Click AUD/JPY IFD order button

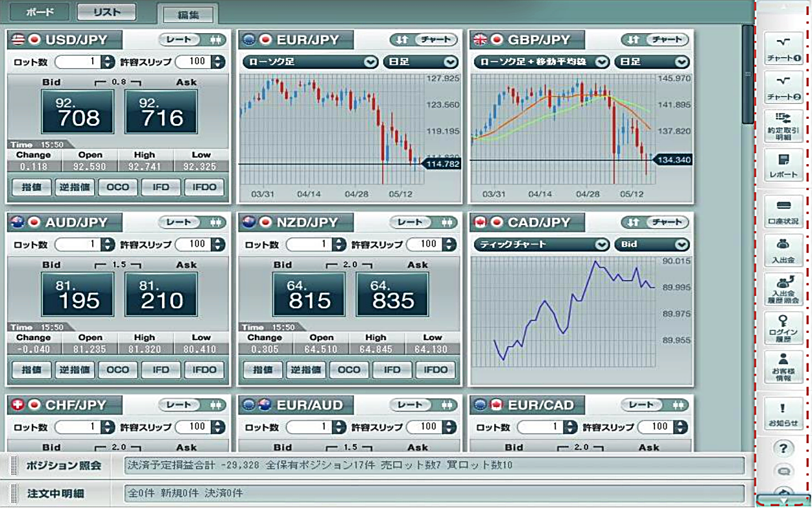(x=161, y=370)
